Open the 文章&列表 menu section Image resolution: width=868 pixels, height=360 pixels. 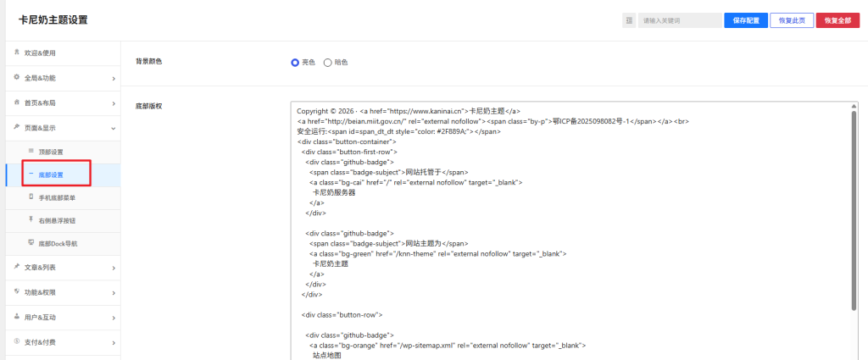[x=63, y=268]
